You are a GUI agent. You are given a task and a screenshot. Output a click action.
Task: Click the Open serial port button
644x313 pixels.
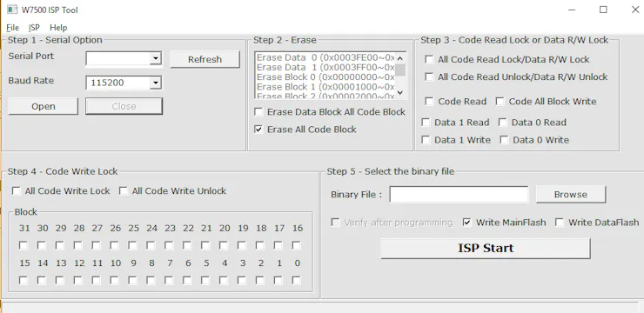click(x=44, y=106)
